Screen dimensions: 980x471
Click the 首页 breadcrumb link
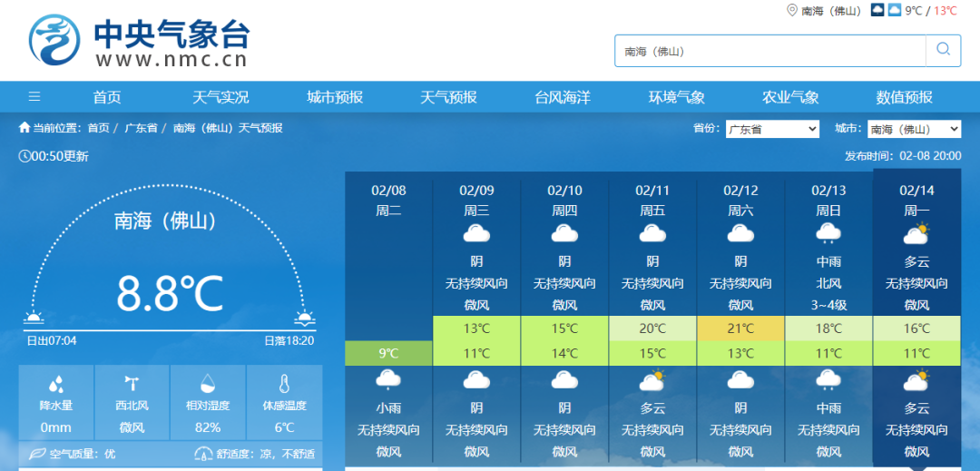99,128
